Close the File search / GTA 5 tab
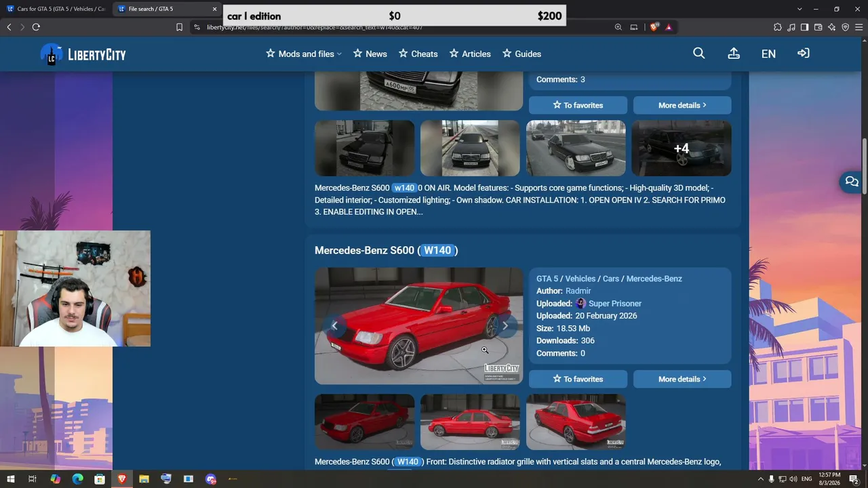The height and width of the screenshot is (488, 868). click(x=215, y=9)
